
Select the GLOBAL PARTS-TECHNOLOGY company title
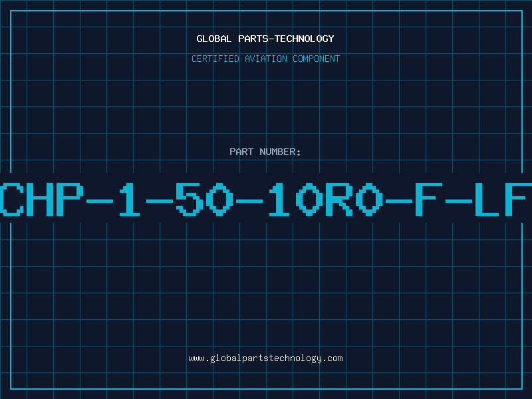coord(265,39)
